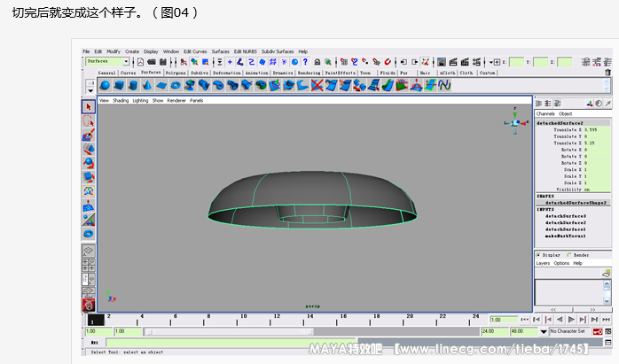The image size is (619, 364).
Task: Activate the Soft Modification tool
Action: click(89, 205)
